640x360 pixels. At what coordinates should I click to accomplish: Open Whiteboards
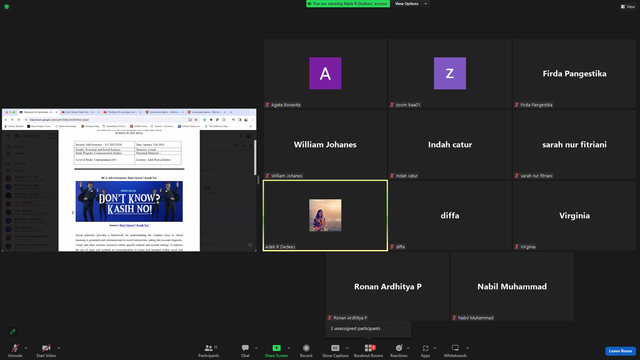455,350
